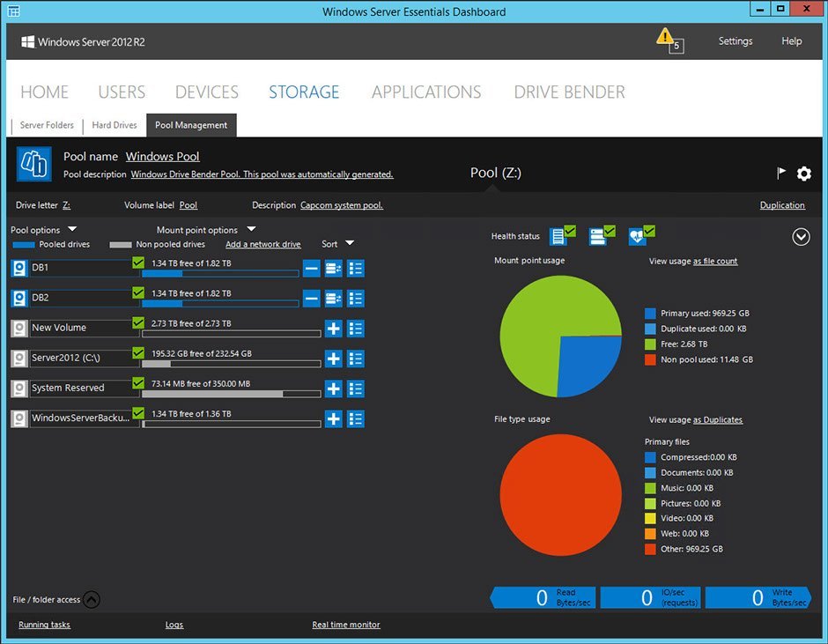Open the APPLICATIONS section
Image resolution: width=828 pixels, height=644 pixels.
tap(426, 92)
